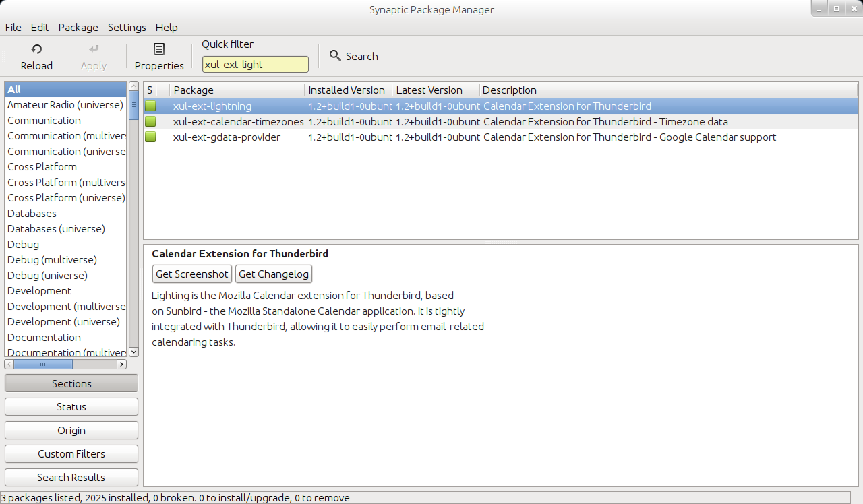The height and width of the screenshot is (504, 863).
Task: Open the Help menu
Action: click(x=167, y=28)
